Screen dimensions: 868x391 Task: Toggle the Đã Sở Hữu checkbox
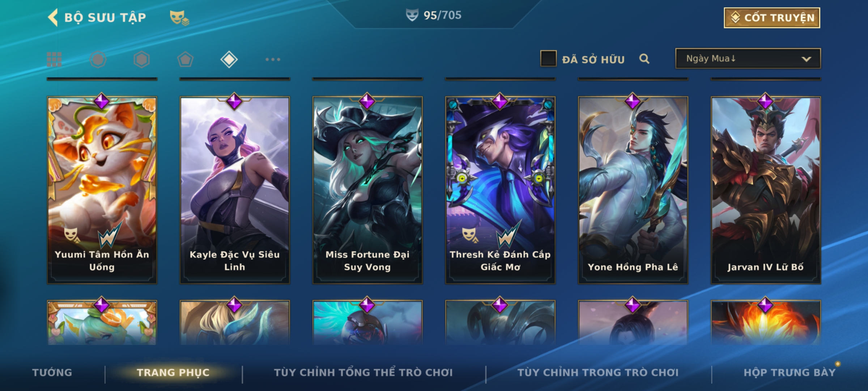548,59
